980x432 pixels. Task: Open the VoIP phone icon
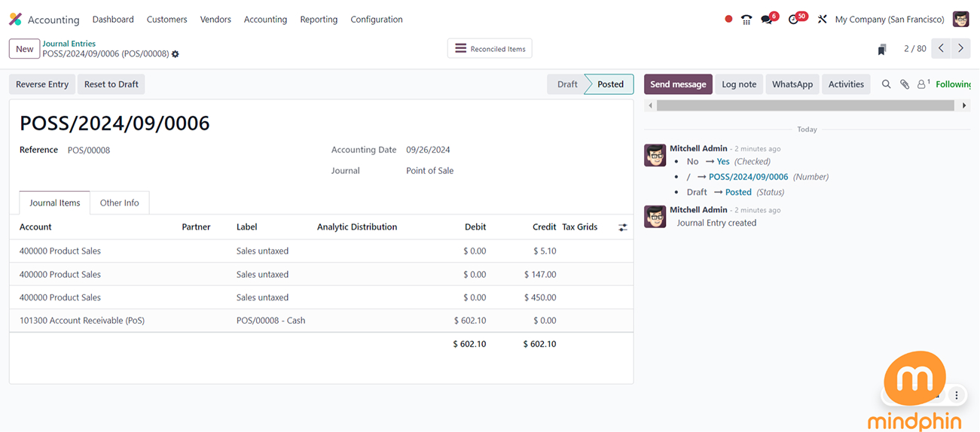[x=746, y=20]
